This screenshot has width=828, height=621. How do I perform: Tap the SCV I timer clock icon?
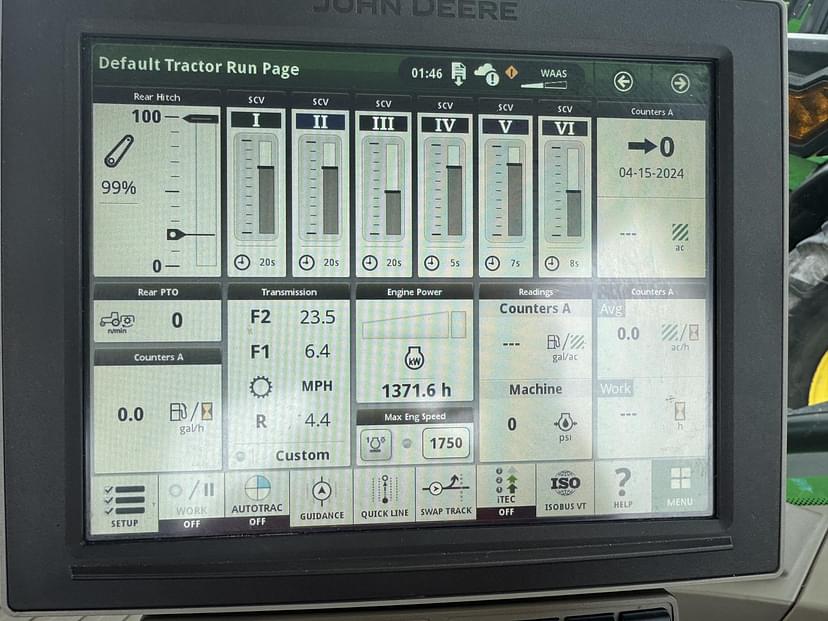242,262
